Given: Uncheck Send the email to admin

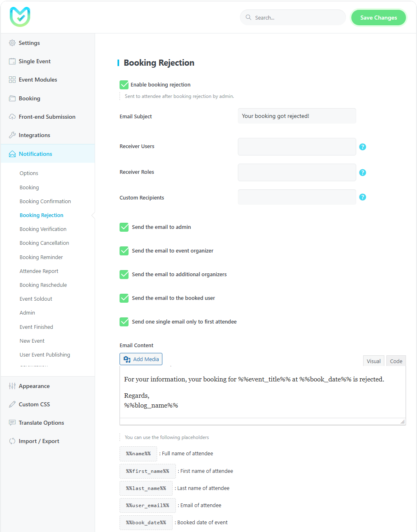Looking at the screenshot, I should (124, 227).
